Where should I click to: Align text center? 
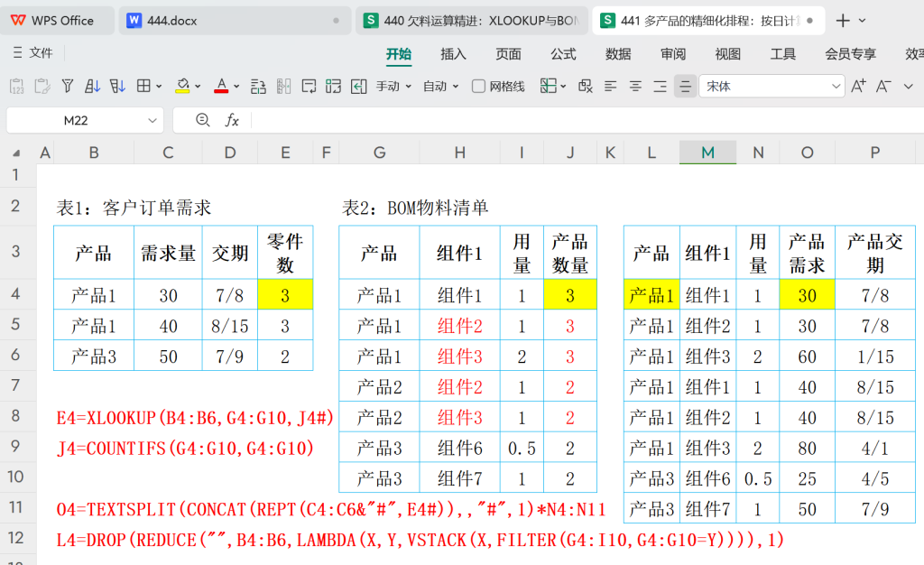tap(635, 87)
